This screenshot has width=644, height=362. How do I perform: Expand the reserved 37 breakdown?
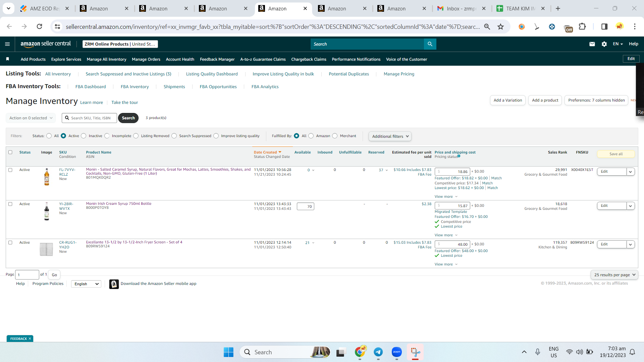[383, 170]
